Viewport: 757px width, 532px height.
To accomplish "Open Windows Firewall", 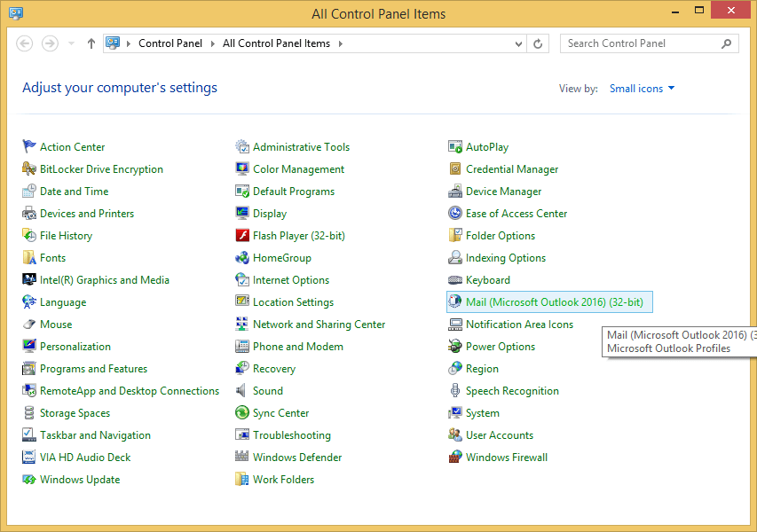I will pos(507,457).
